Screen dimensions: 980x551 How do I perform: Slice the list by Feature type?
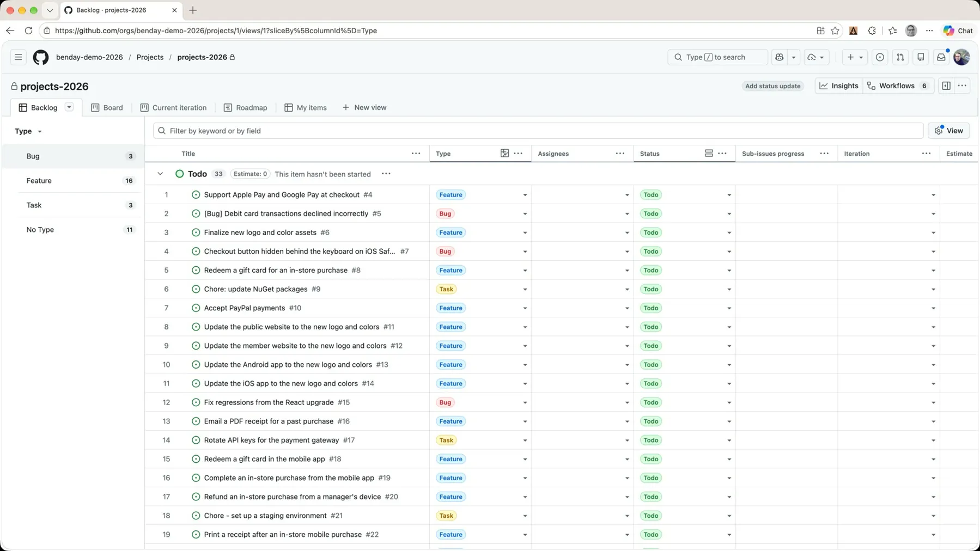click(x=74, y=181)
